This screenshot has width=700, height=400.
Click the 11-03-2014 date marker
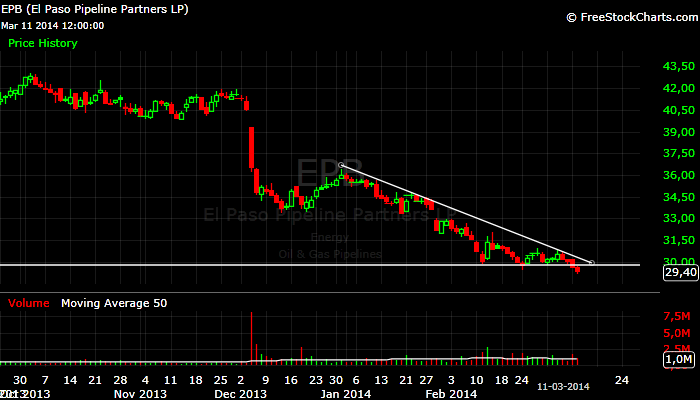pyautogui.click(x=563, y=387)
